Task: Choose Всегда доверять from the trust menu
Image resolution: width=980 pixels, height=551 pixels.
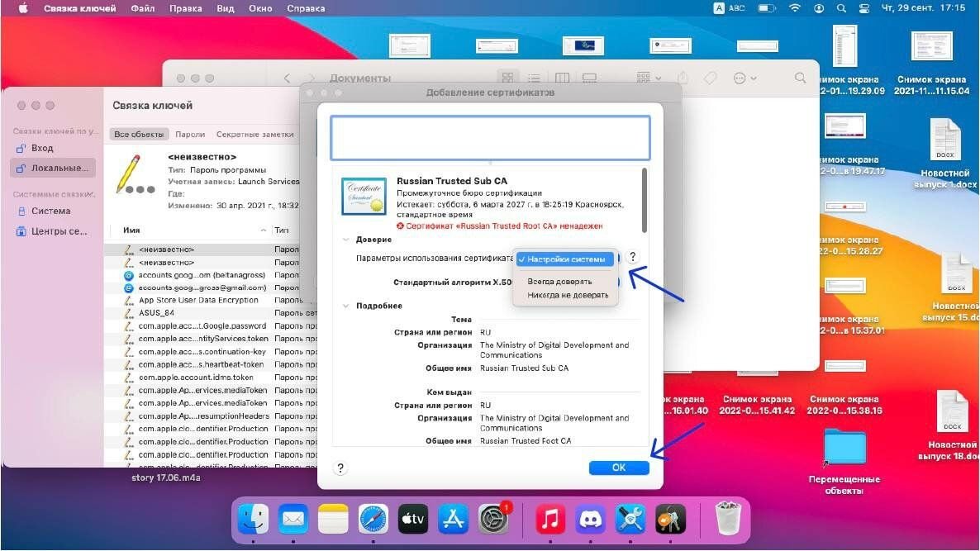Action: coord(559,281)
